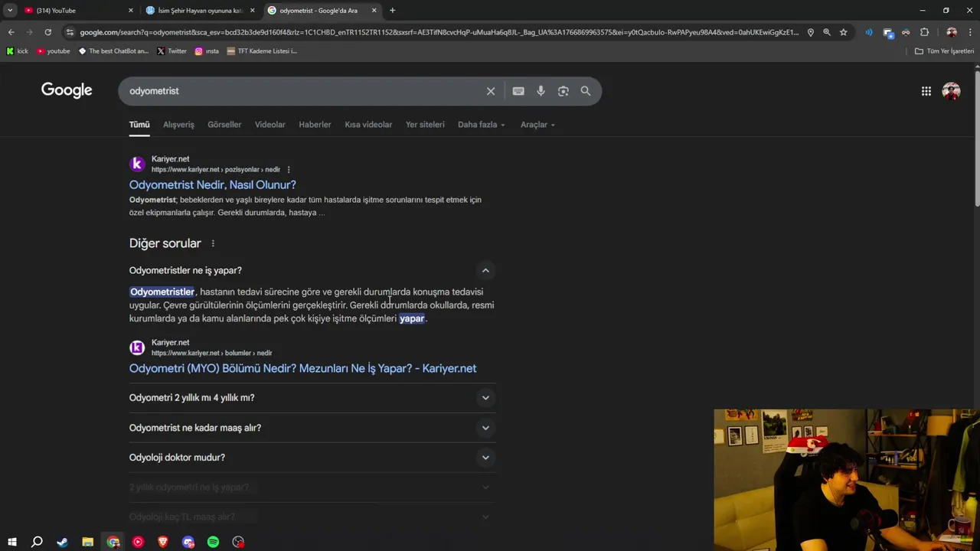Open the 'Araçlar' tools dropdown
The height and width of the screenshot is (551, 980).
537,125
